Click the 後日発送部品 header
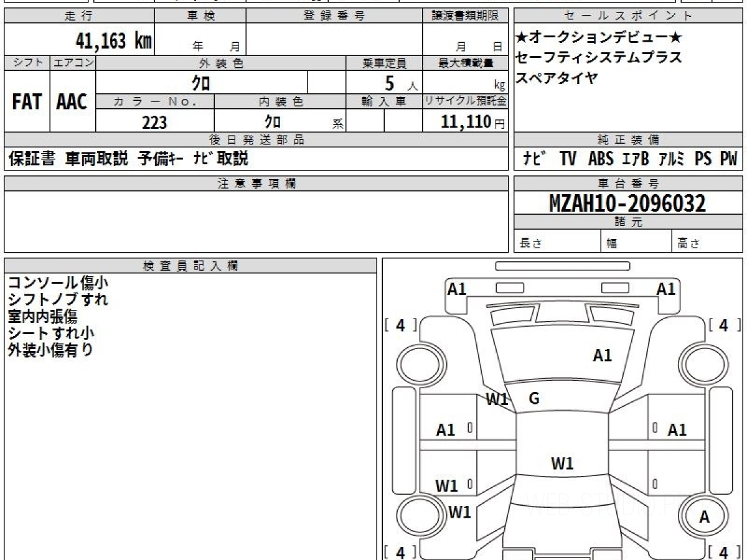Screen dimensions: 747x560 (256, 140)
